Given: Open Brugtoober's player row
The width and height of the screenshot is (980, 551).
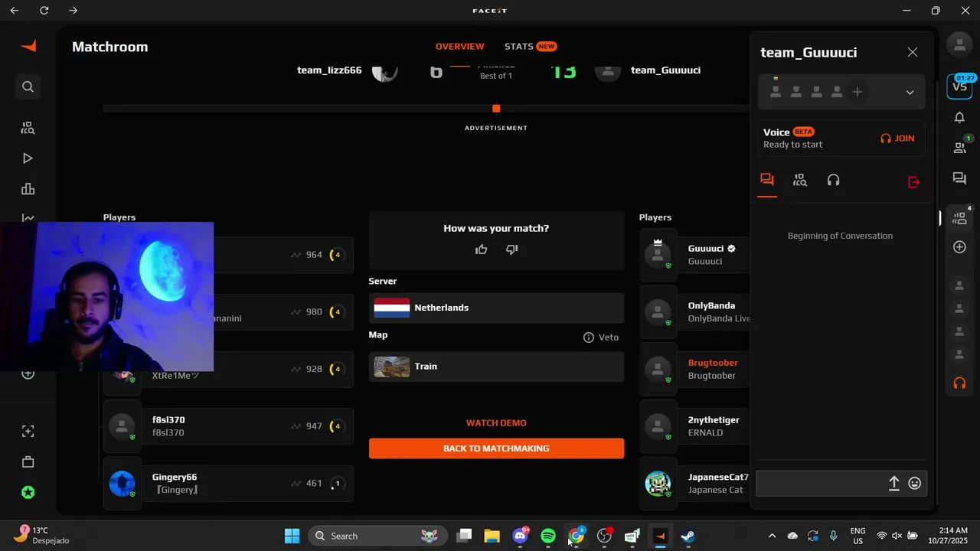Looking at the screenshot, I should pyautogui.click(x=695, y=369).
